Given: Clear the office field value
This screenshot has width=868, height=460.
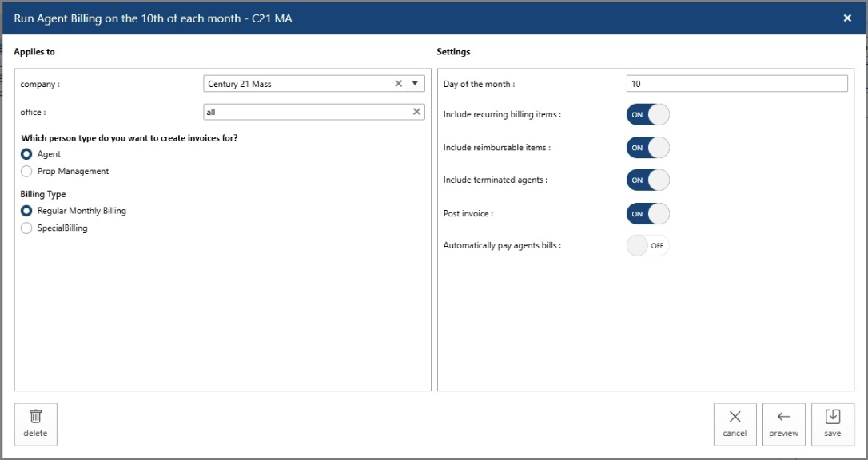Looking at the screenshot, I should pos(416,112).
